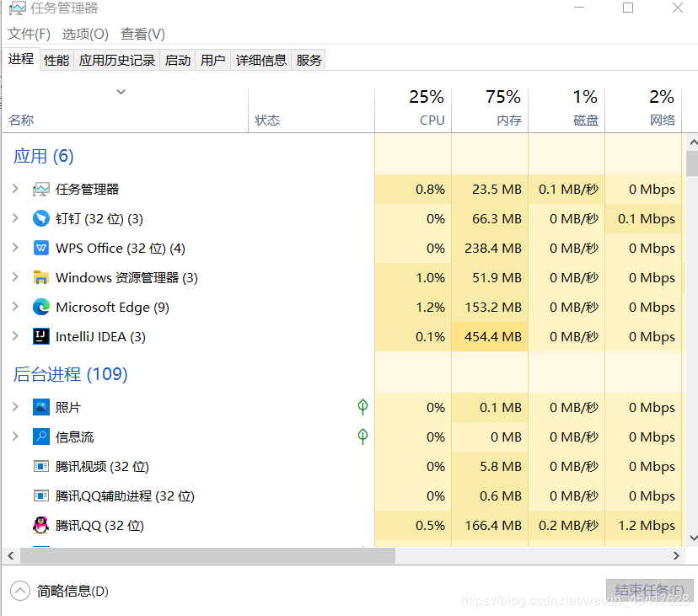This screenshot has width=698, height=616.
Task: Click the 腾讯视频 (32 位) process icon
Action: (41, 467)
